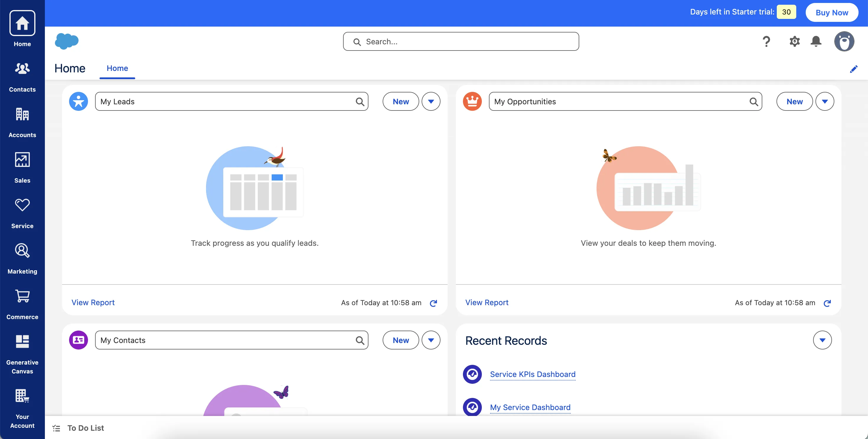868x439 pixels.
Task: Expand the Recent Records options dropdown
Action: click(x=822, y=340)
